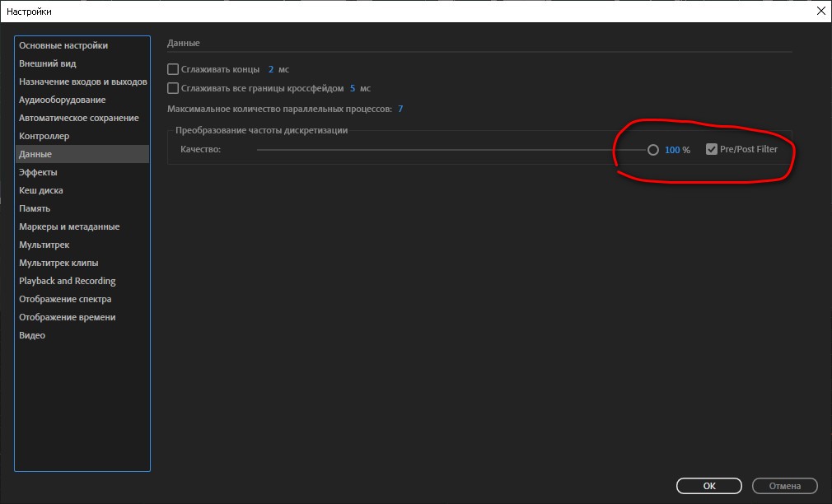This screenshot has width=832, height=504.
Task: Switch to Эффекты settings
Action: point(38,173)
